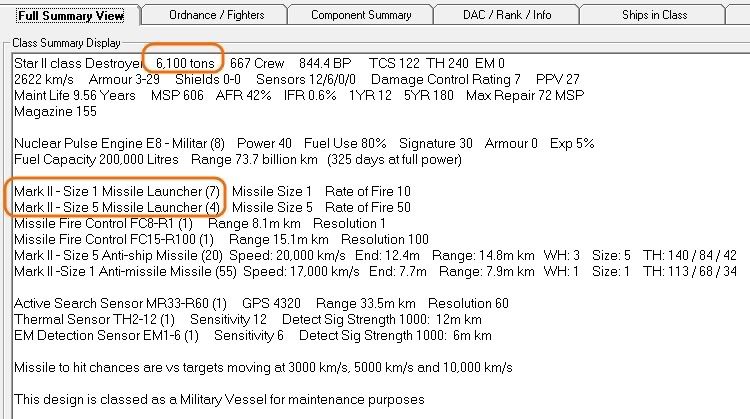Select the DAC / Rank / Info tab
Viewport: 750px width, 419px height.
[x=507, y=15]
